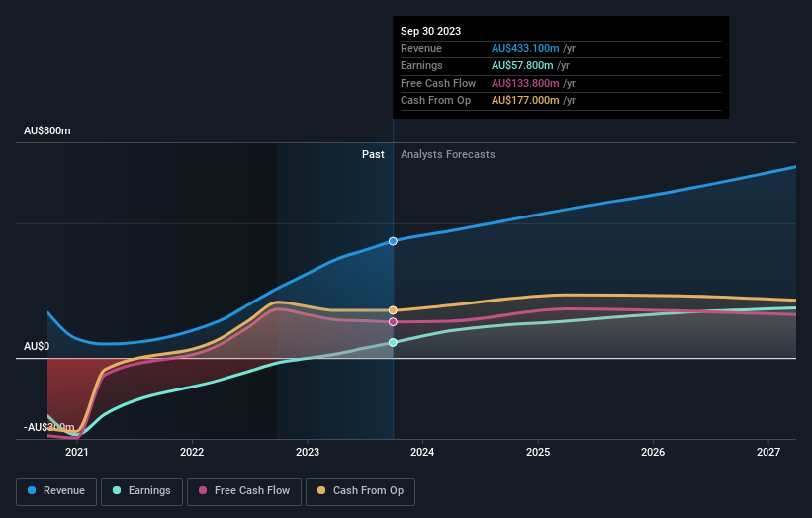Viewport: 812px width, 518px height.
Task: Select the 2022 x-axis label
Action: tap(192, 452)
